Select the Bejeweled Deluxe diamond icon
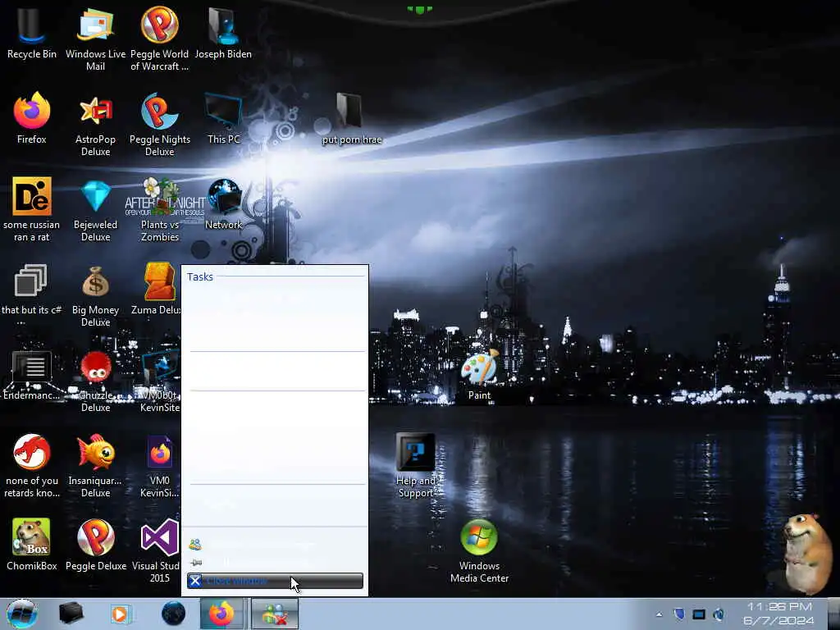The height and width of the screenshot is (630, 840). 95,209
